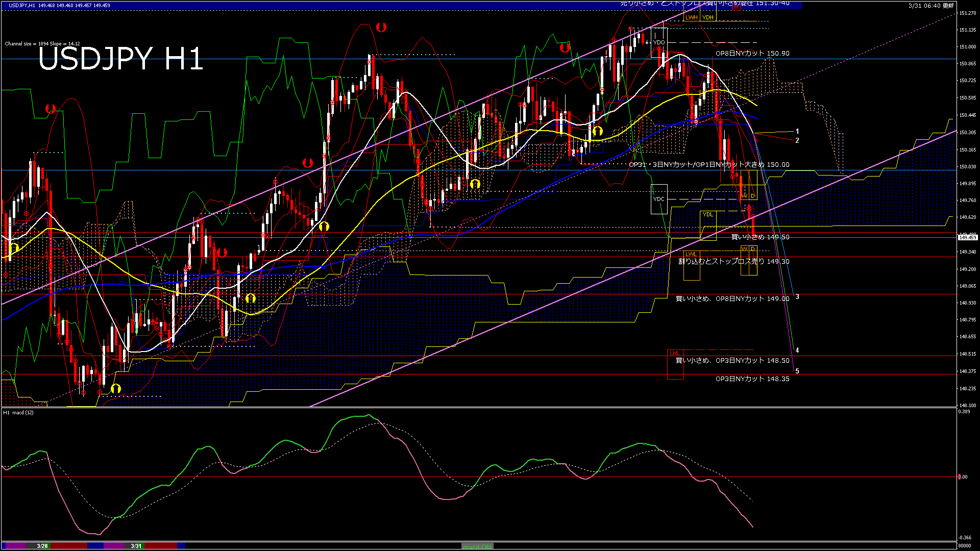
Task: Select annotation OP3日NYカット 148.35
Action: 752,379
